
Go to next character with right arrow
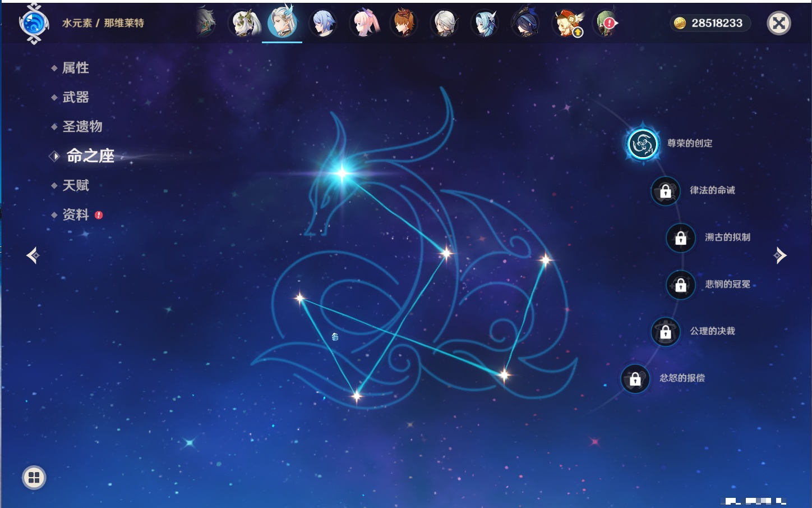point(779,255)
